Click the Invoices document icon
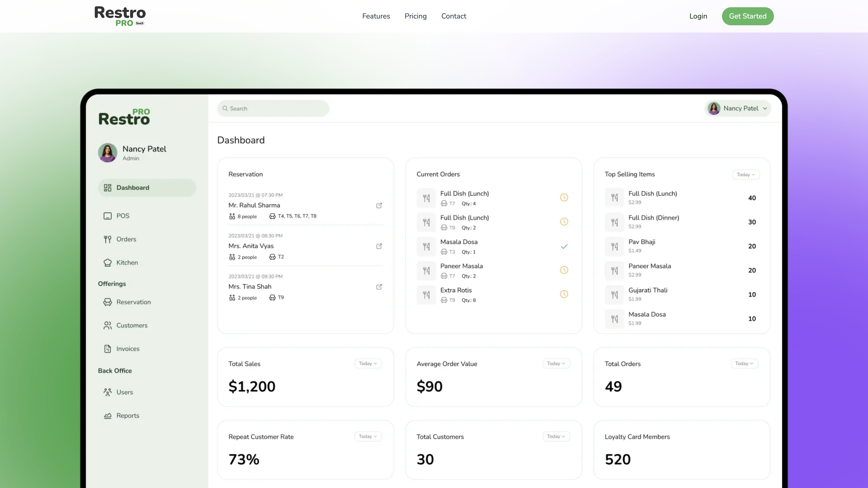The image size is (868, 488). [108, 349]
